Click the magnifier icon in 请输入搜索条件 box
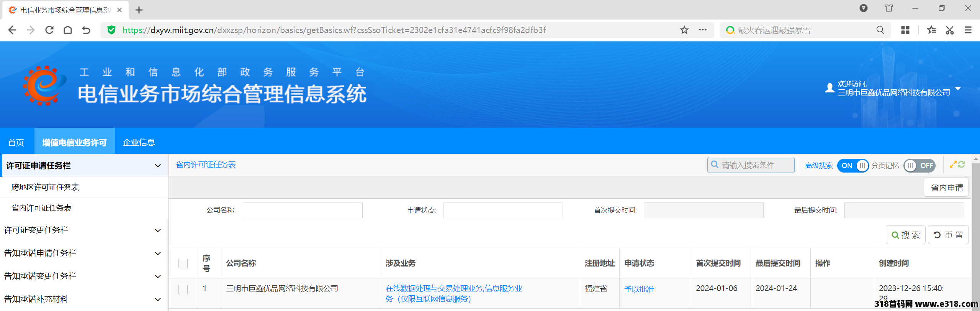980x311 pixels. [715, 165]
